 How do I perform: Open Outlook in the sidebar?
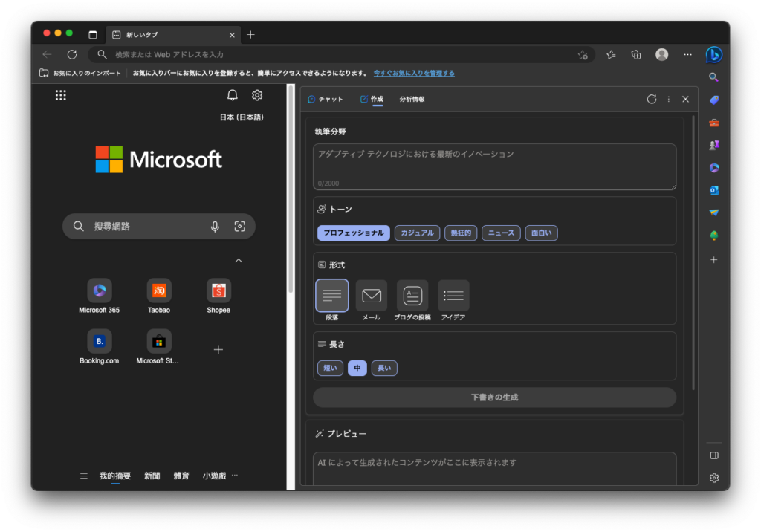tap(714, 190)
